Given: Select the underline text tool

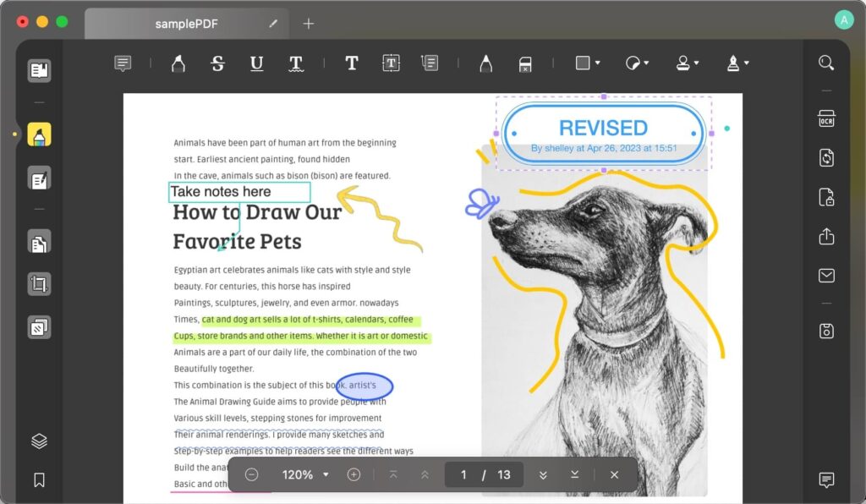Looking at the screenshot, I should pyautogui.click(x=256, y=63).
